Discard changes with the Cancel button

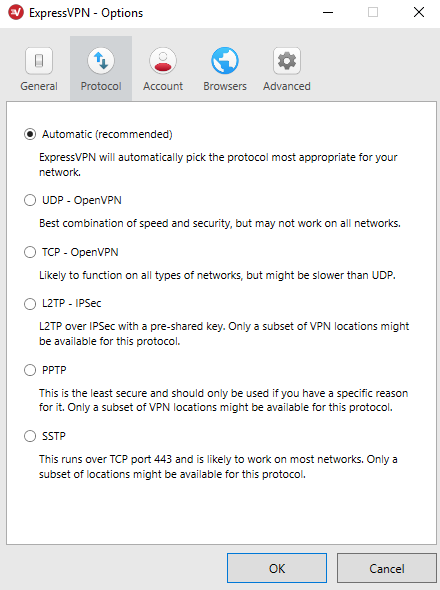click(x=387, y=568)
